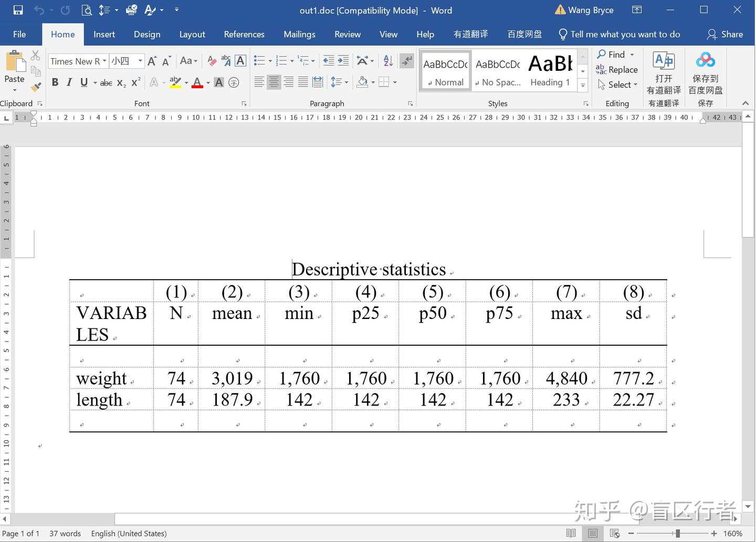The height and width of the screenshot is (542, 756).
Task: Open the Styles gallery more options
Action: click(582, 84)
